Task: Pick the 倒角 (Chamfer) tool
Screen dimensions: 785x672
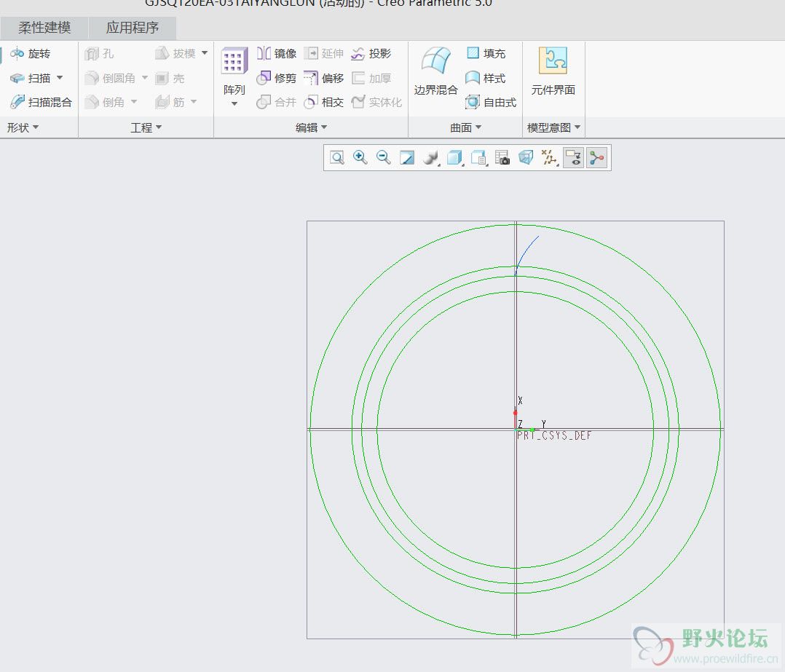Action: tap(104, 102)
